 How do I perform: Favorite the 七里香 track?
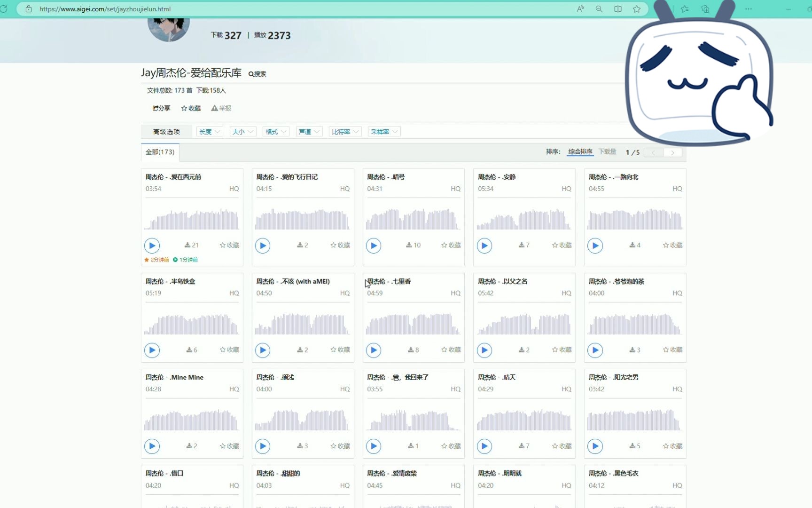click(x=451, y=349)
